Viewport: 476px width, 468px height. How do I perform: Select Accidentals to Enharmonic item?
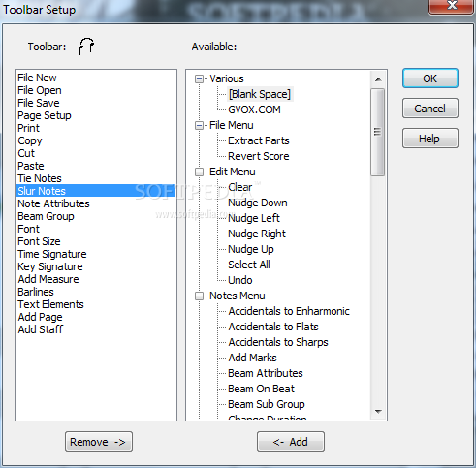pyautogui.click(x=289, y=311)
